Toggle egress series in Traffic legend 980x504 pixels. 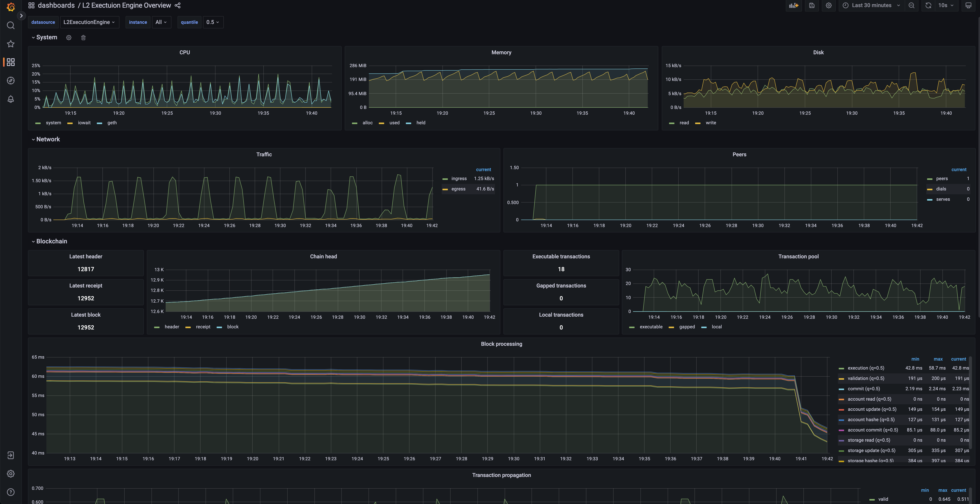tap(458, 189)
